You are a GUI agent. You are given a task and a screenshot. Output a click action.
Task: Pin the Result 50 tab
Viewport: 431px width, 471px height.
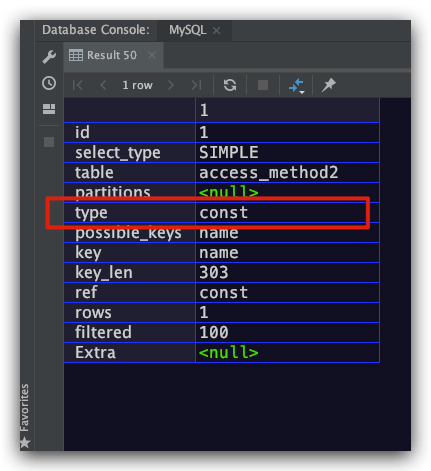click(329, 85)
